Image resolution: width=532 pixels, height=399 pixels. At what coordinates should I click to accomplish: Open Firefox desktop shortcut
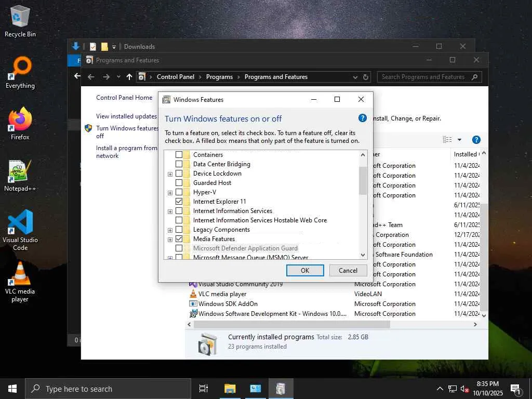[20, 124]
